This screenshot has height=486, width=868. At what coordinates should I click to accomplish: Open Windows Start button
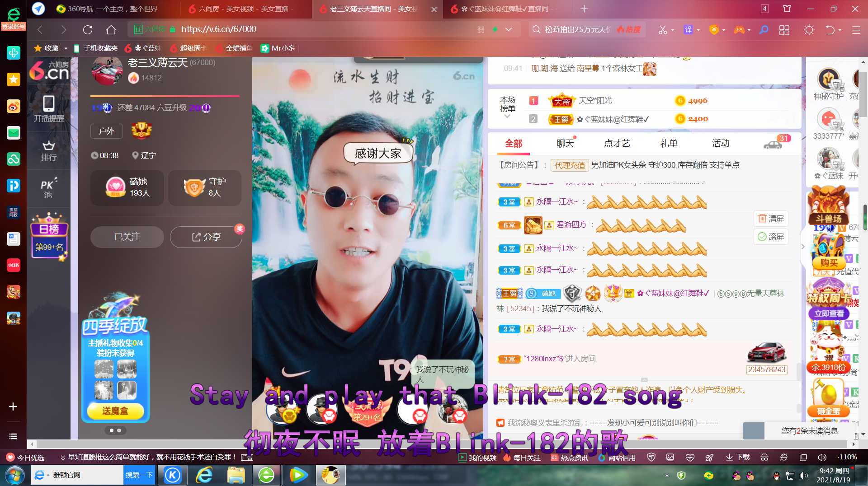14,475
